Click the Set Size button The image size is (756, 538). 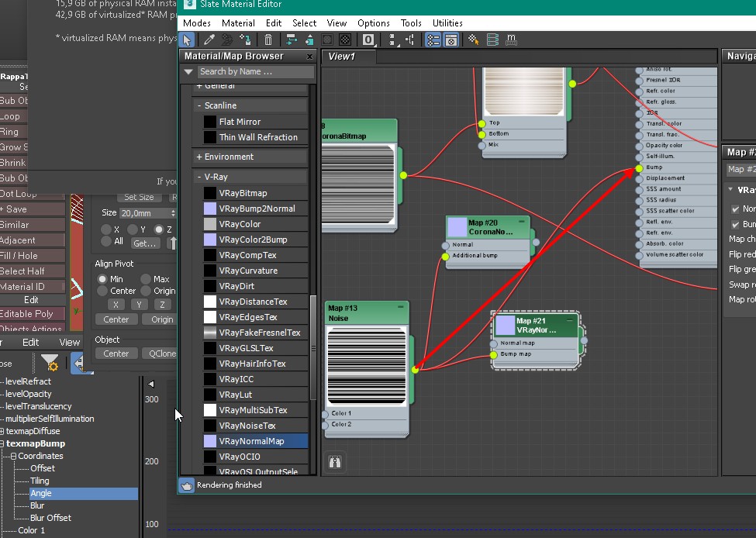point(139,197)
